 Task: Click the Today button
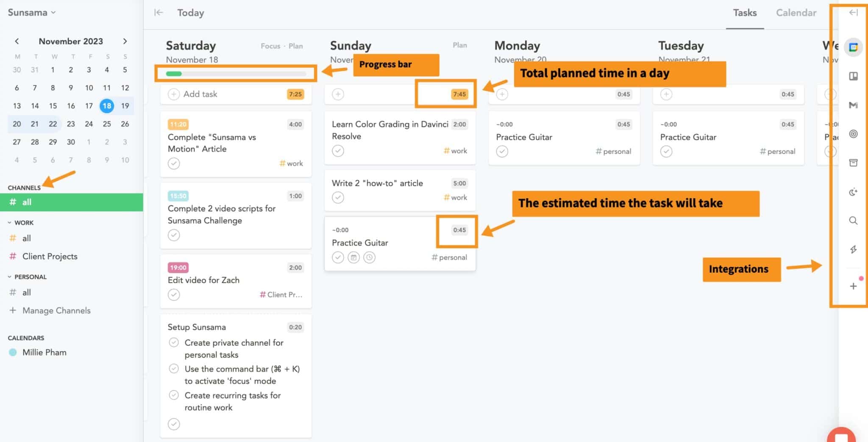190,13
